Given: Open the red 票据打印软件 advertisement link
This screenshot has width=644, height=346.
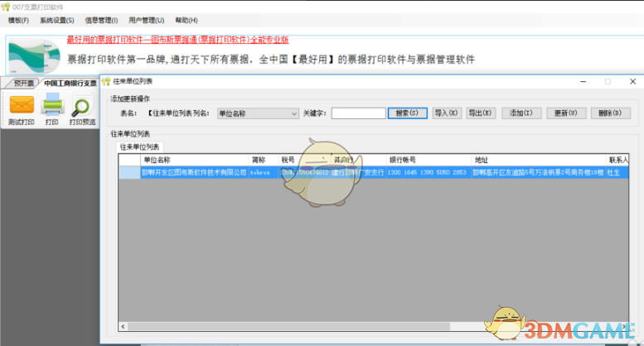Looking at the screenshot, I should coord(177,40).
